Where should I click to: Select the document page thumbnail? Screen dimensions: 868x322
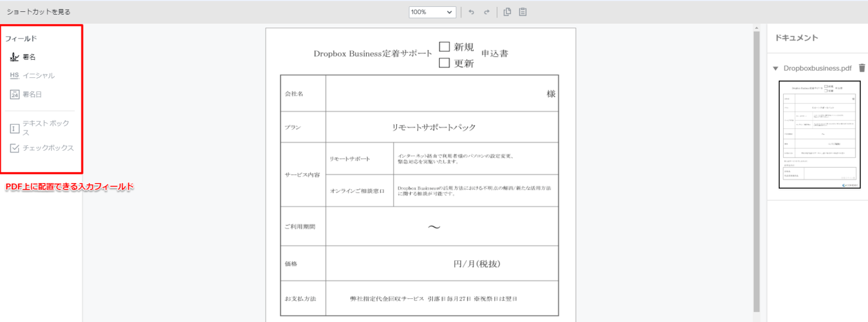tap(819, 134)
